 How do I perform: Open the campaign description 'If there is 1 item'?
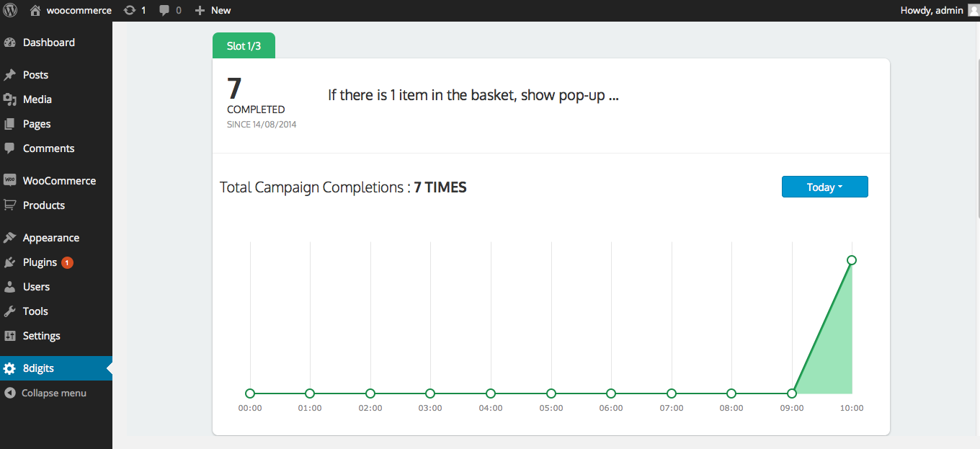(x=473, y=95)
